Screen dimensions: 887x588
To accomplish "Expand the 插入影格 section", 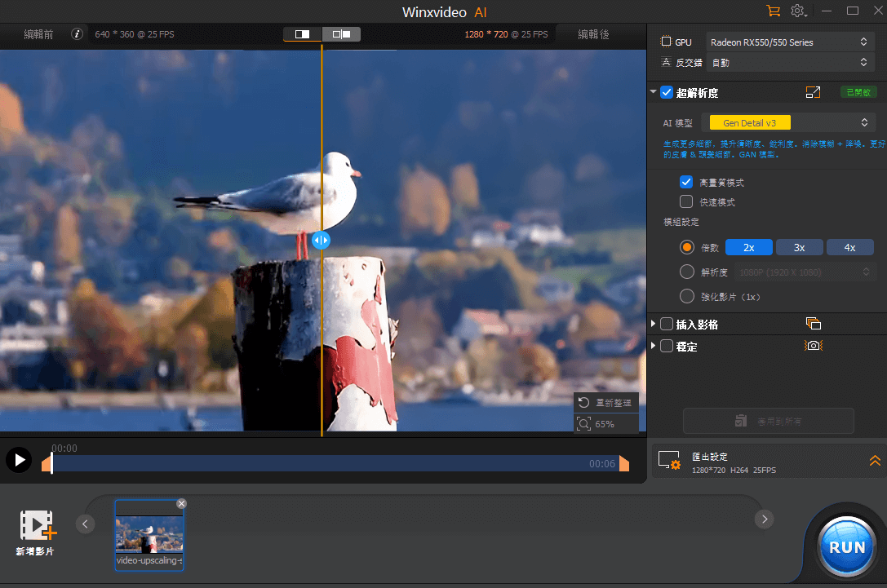I will point(654,324).
